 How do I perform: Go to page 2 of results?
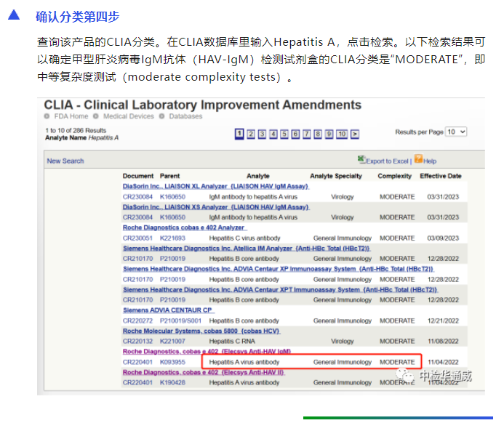click(251, 134)
